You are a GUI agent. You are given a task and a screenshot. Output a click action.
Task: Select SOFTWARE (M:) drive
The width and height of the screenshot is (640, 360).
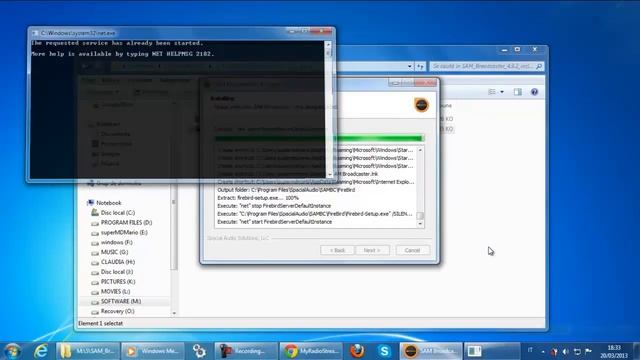(121, 301)
